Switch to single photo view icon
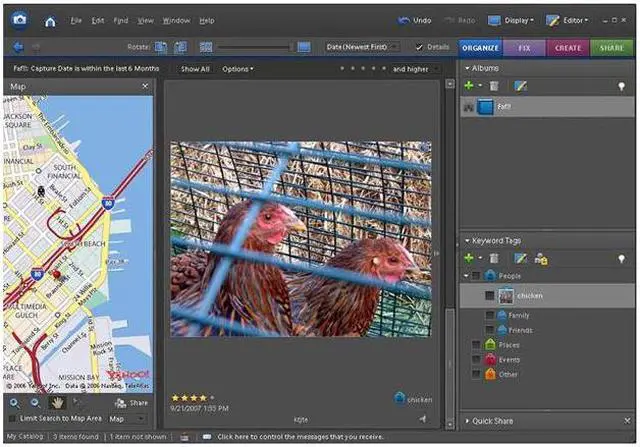The width and height of the screenshot is (640, 447). [x=304, y=47]
